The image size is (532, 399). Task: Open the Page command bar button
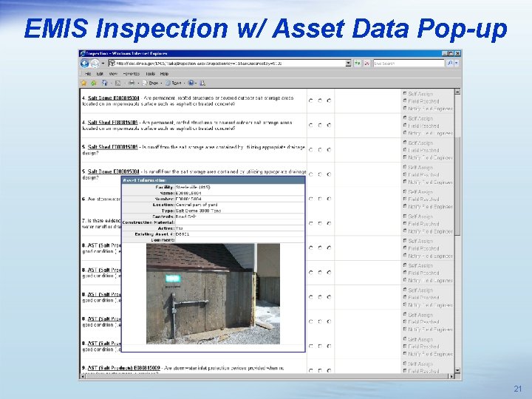[150, 83]
